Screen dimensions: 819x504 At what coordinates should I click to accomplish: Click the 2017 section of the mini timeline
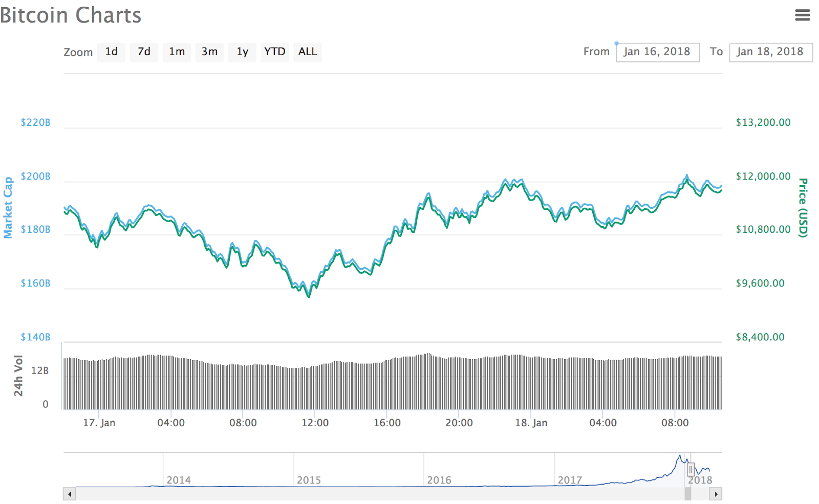coord(571,480)
